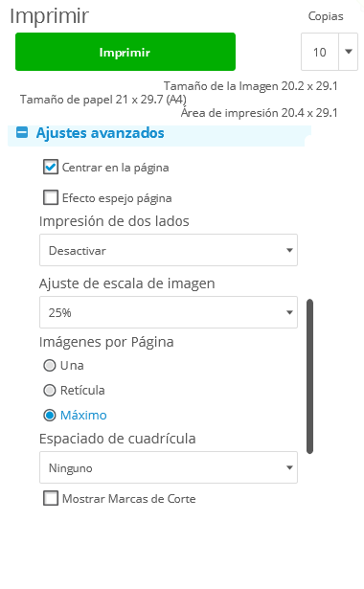Click the green Imprimir button
364x589 pixels.
click(125, 52)
